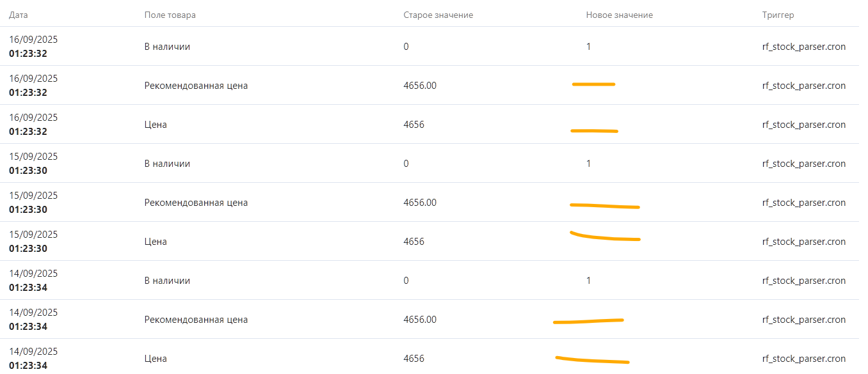
Task: Click the "Старое значение" column header
Action: point(438,15)
